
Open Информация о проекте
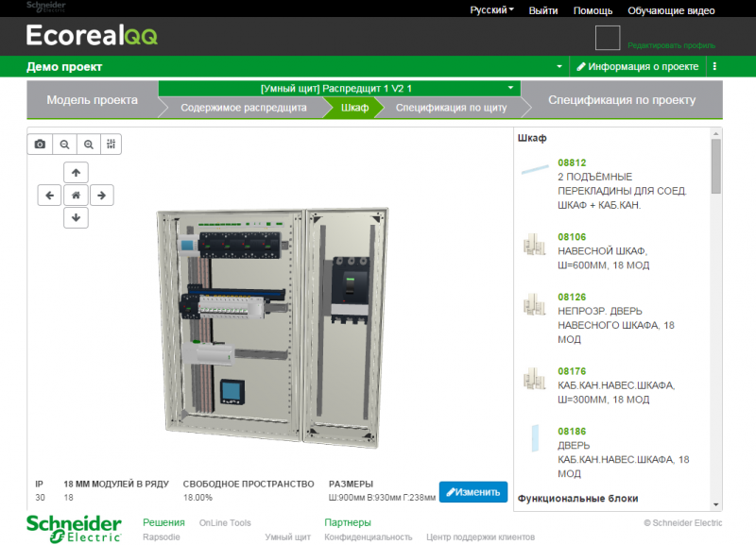click(638, 66)
